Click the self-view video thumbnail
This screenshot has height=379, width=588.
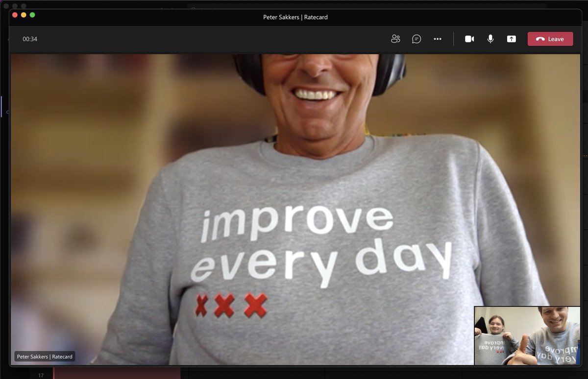(527, 336)
